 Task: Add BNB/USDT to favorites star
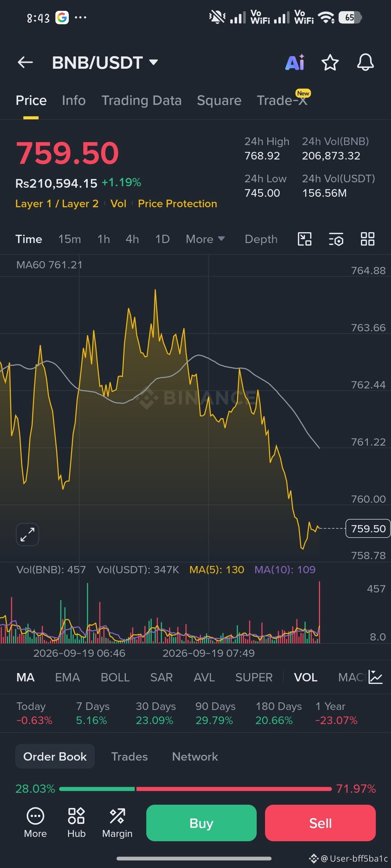coord(330,63)
